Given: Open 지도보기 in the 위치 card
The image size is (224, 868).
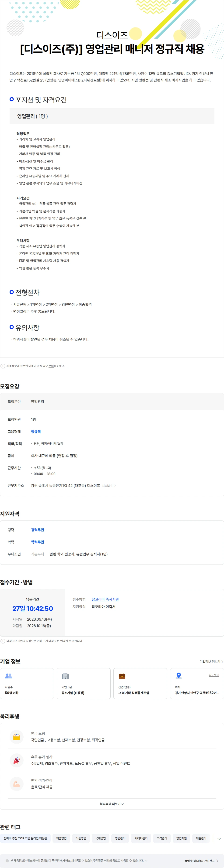Looking at the screenshot, I should (x=214, y=675).
